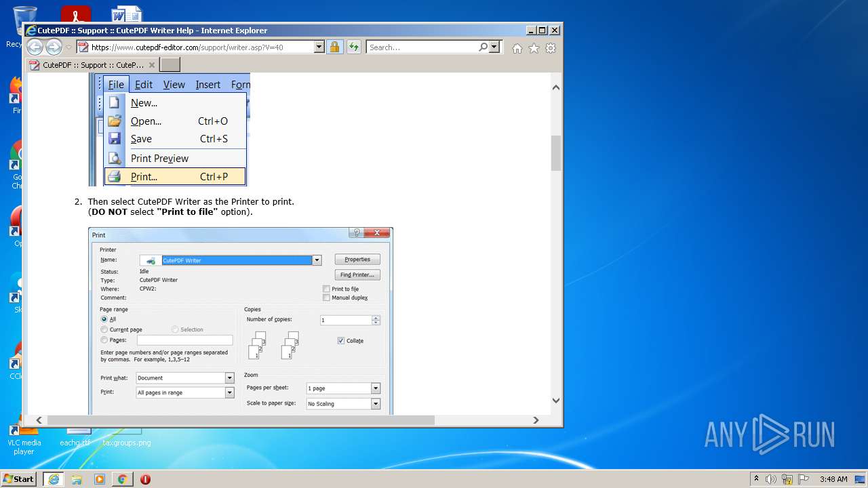The height and width of the screenshot is (488, 868).
Task: Click the Adobe Reader desktop icon
Action: click(76, 15)
